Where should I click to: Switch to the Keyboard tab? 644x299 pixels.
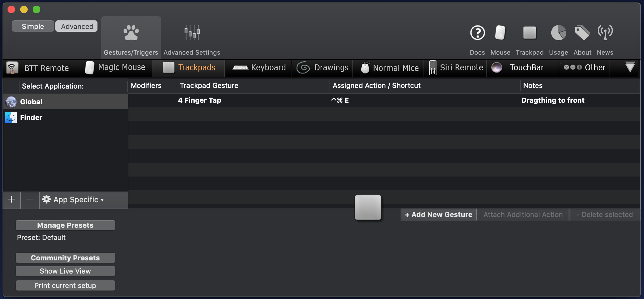coord(259,68)
